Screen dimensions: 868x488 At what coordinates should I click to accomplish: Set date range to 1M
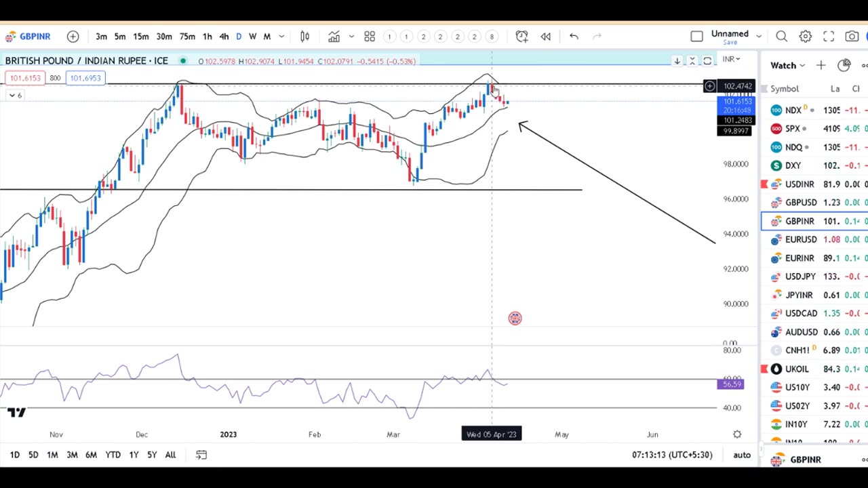point(52,455)
